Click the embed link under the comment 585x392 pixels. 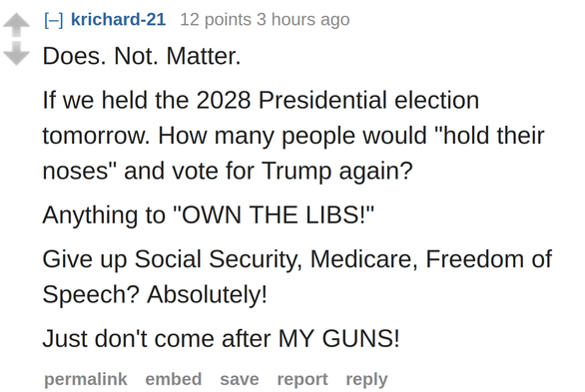point(174,379)
